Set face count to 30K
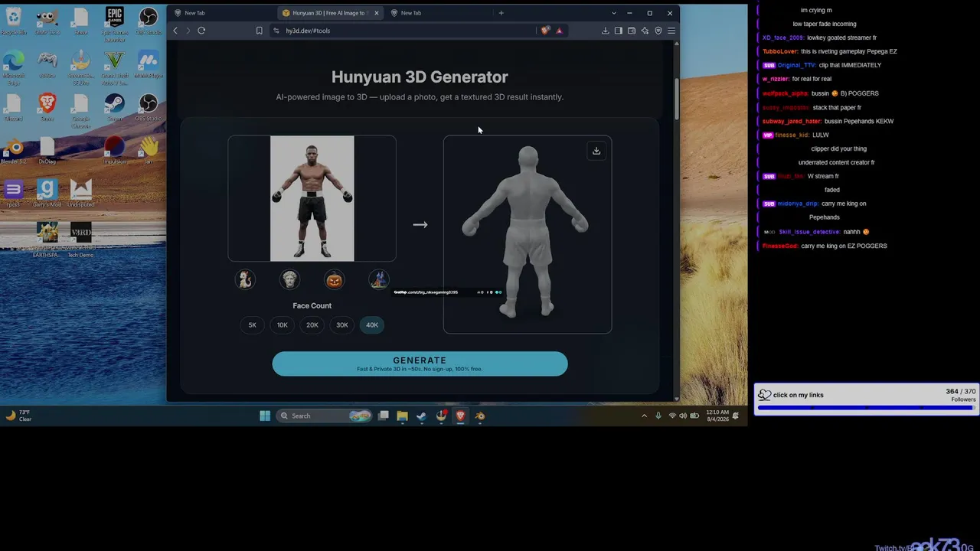Viewport: 980px width, 551px height. pyautogui.click(x=342, y=325)
